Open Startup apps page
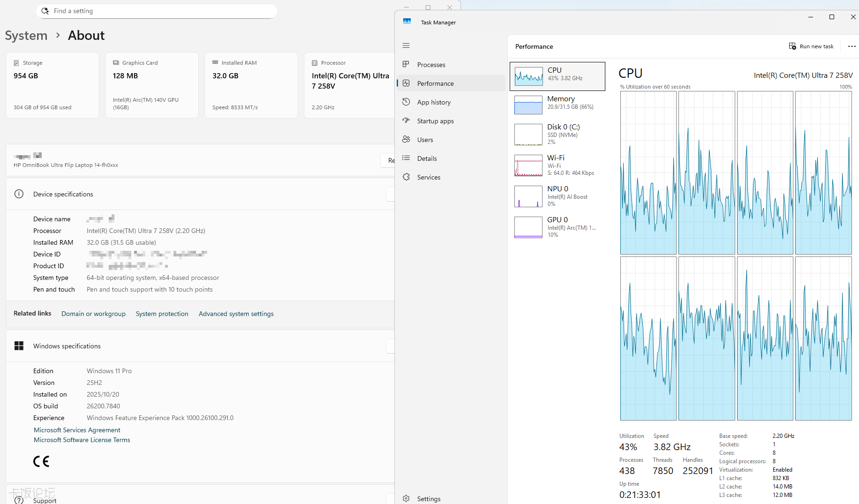This screenshot has height=504, width=859. (x=435, y=121)
